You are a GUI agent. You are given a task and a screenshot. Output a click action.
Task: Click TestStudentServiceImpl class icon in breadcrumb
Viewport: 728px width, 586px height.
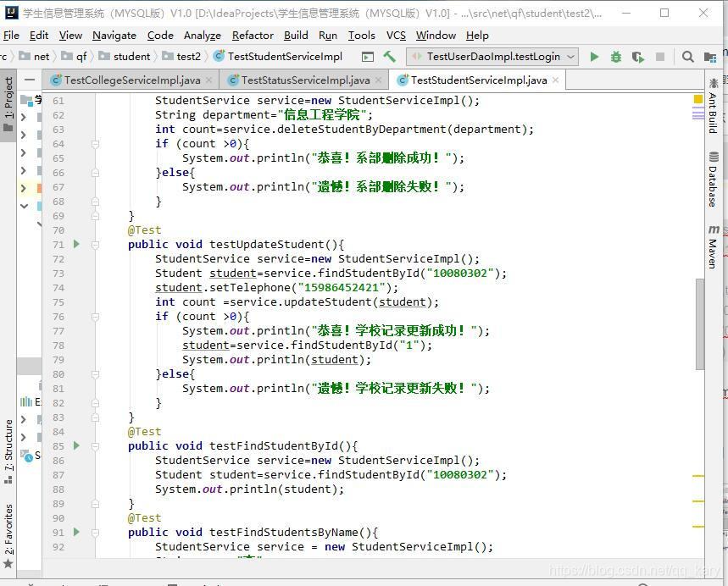pyautogui.click(x=219, y=56)
